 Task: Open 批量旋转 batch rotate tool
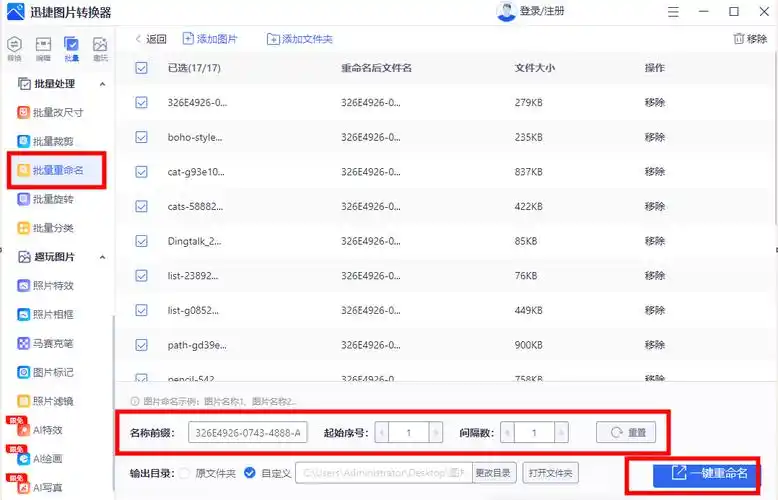tap(46, 199)
